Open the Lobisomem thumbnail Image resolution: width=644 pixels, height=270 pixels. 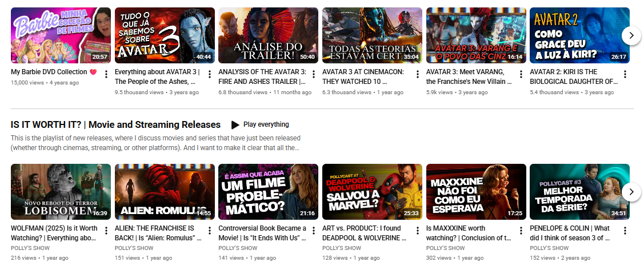[61, 192]
